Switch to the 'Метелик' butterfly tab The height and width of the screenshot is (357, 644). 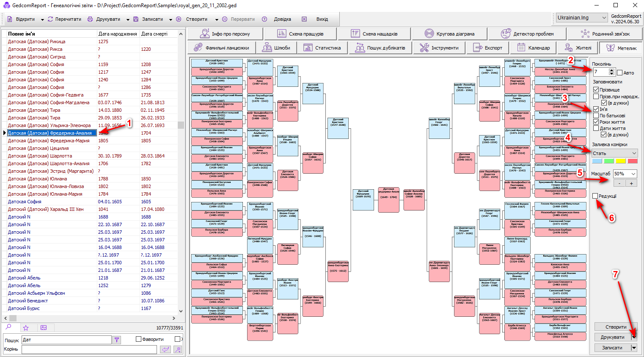621,48
